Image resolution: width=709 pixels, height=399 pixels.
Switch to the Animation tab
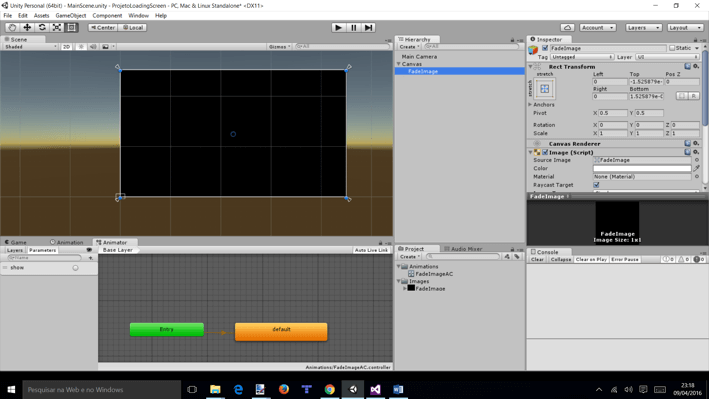pyautogui.click(x=67, y=242)
